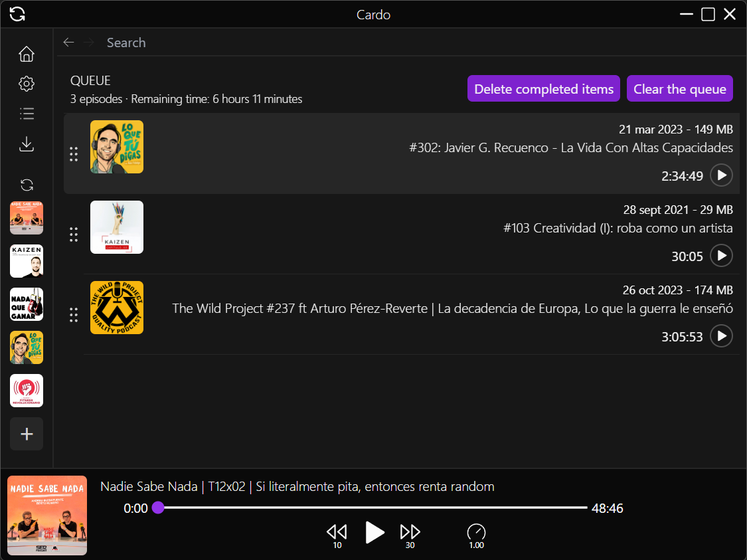Open the Downloads icon in sidebar
The image size is (747, 560).
pyautogui.click(x=26, y=143)
